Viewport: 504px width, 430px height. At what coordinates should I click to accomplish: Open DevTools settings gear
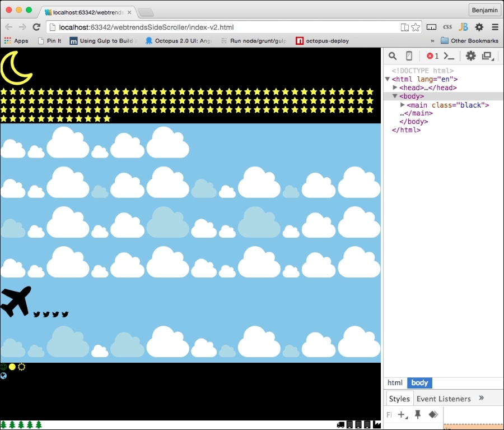pyautogui.click(x=471, y=56)
